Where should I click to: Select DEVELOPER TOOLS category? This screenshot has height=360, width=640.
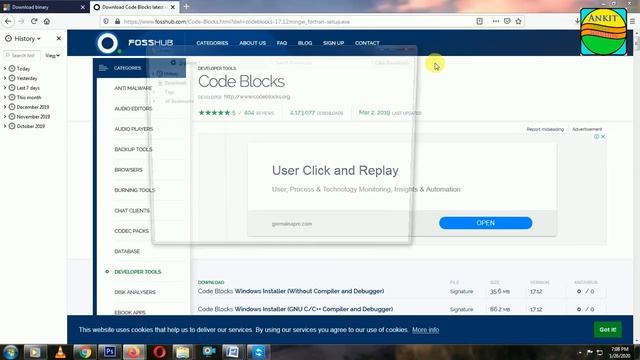(x=138, y=272)
